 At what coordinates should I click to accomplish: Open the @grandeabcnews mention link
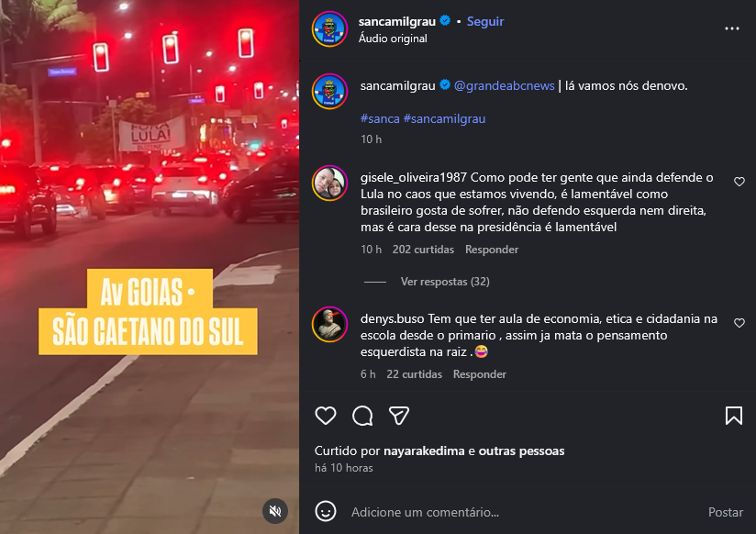(505, 86)
